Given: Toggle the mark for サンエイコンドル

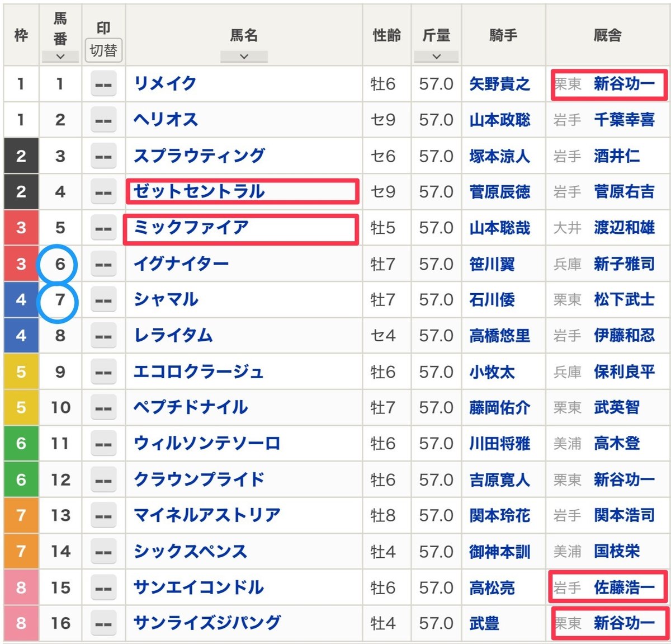Looking at the screenshot, I should pyautogui.click(x=103, y=587).
